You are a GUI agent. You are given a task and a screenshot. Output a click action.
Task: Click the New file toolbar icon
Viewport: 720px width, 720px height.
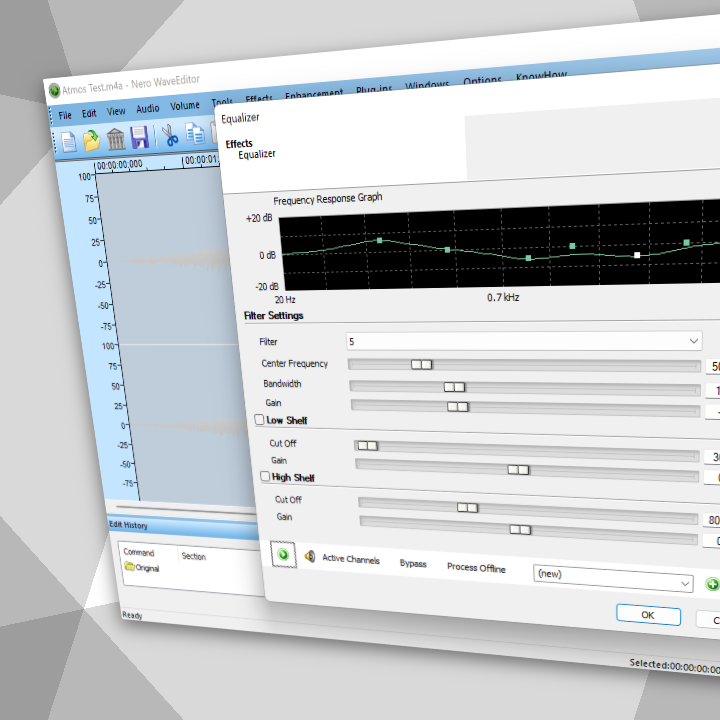69,141
